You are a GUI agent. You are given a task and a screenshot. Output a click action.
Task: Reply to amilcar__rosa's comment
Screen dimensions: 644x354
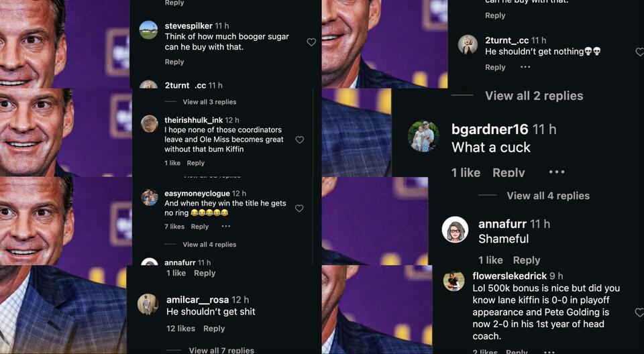point(214,329)
